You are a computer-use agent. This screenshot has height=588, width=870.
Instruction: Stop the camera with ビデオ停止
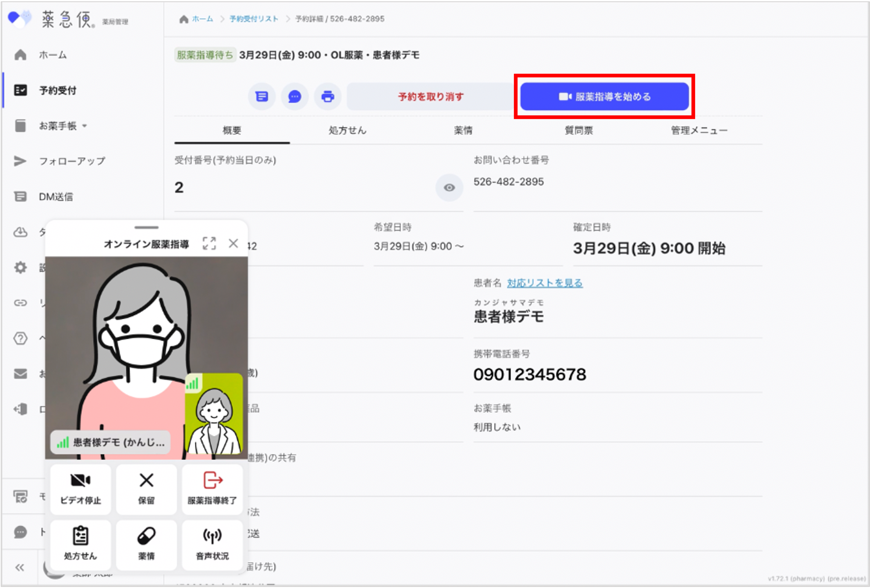point(80,490)
